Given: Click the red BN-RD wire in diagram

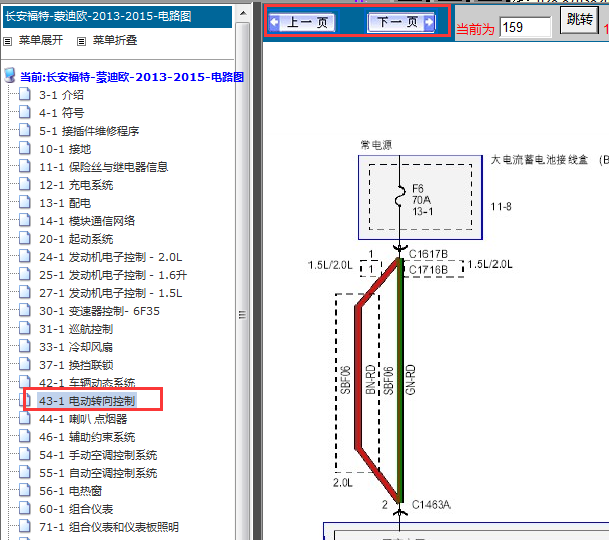Looking at the screenshot, I should coord(358,377).
